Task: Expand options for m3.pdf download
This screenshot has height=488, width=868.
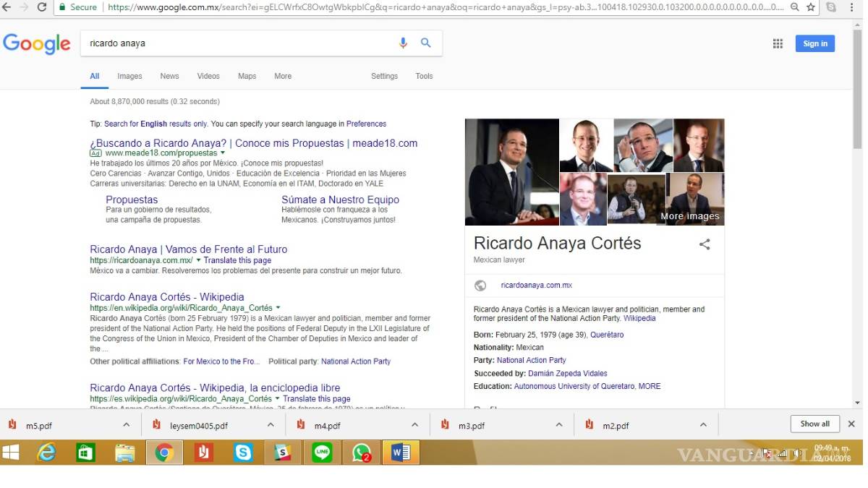Action: coord(559,425)
